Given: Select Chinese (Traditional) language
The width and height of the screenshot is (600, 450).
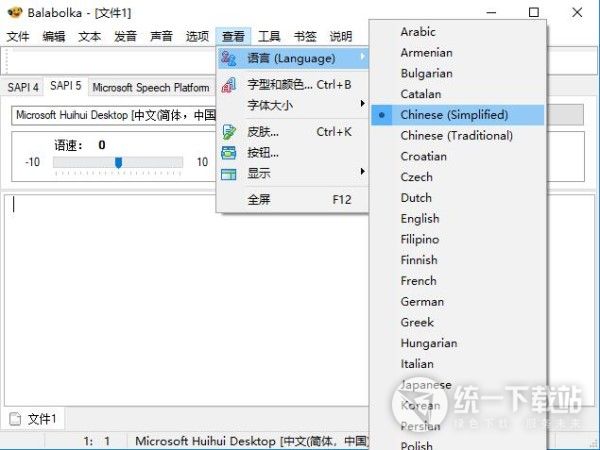Looking at the screenshot, I should tap(458, 135).
